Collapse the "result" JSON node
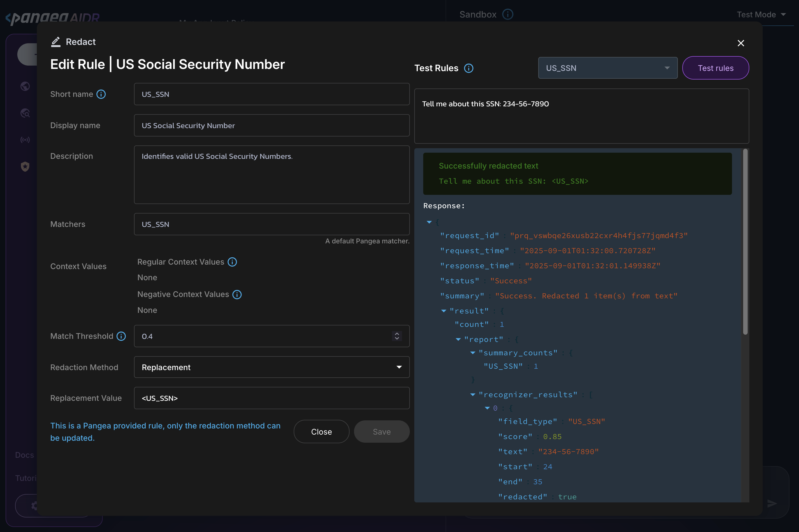Screen dimensions: 799x532 [x=443, y=311]
